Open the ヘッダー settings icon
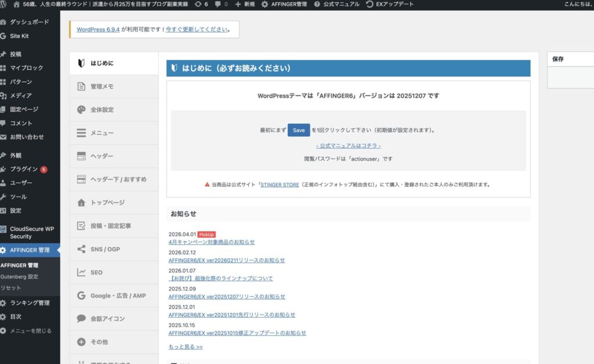 pos(81,156)
